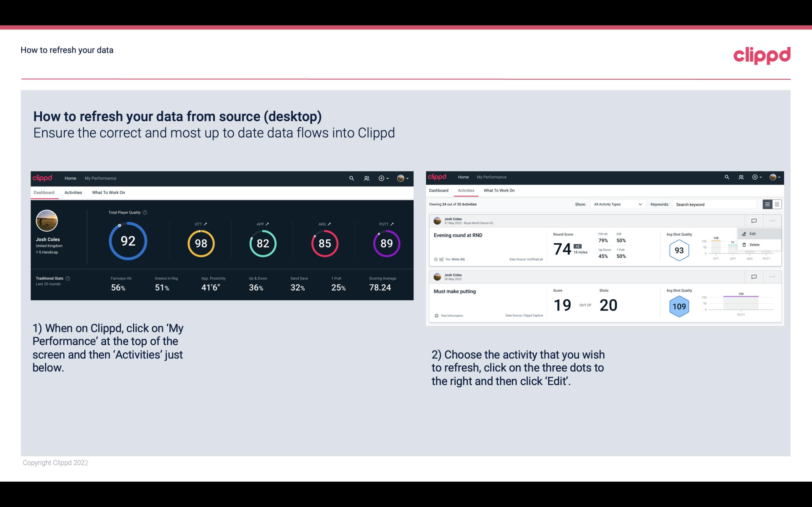Click the Edit pencil icon on Evening round
Viewport: 812px width, 507px height.
[744, 233]
